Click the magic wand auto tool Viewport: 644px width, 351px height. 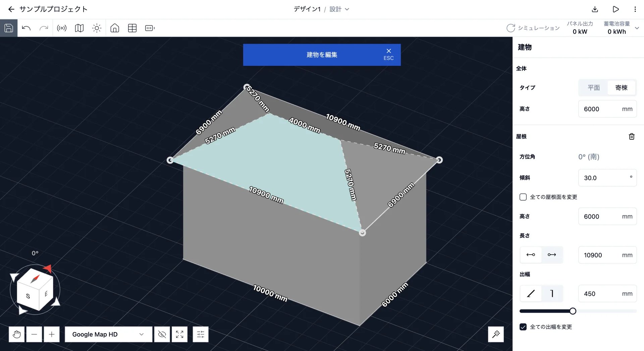pyautogui.click(x=496, y=334)
